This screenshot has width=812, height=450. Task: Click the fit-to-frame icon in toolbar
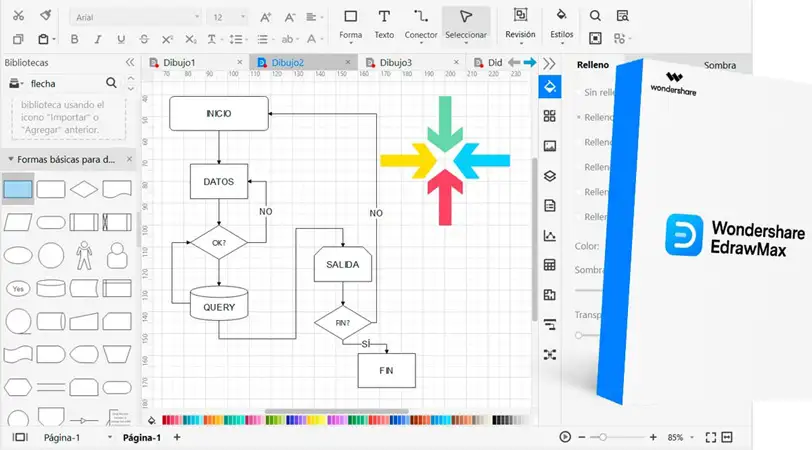[x=595, y=38]
